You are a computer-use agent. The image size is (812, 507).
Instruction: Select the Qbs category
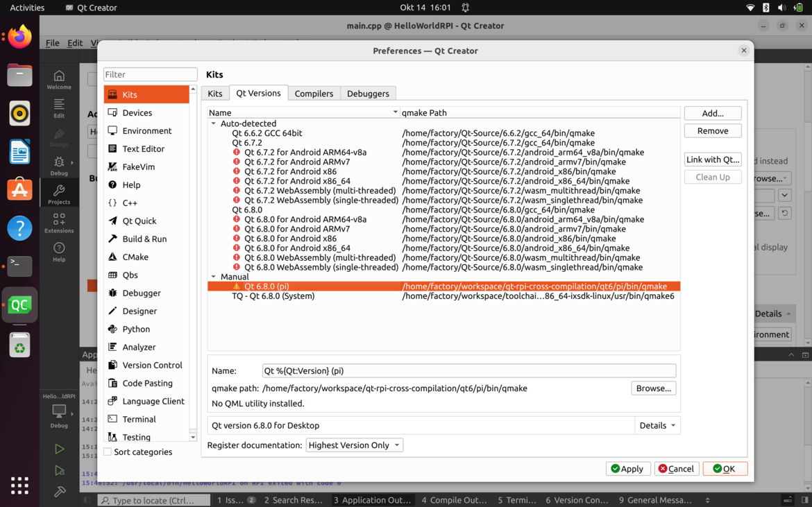(146, 275)
